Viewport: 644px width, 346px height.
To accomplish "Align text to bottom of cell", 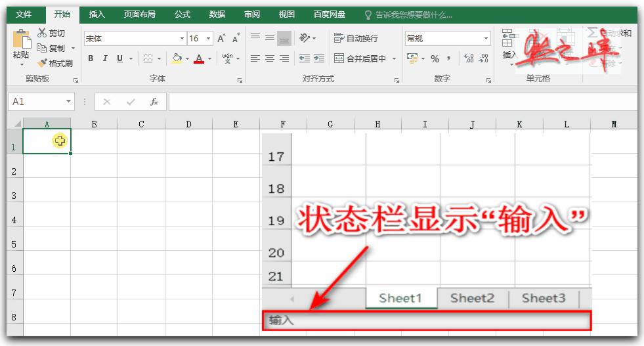I will coord(284,38).
